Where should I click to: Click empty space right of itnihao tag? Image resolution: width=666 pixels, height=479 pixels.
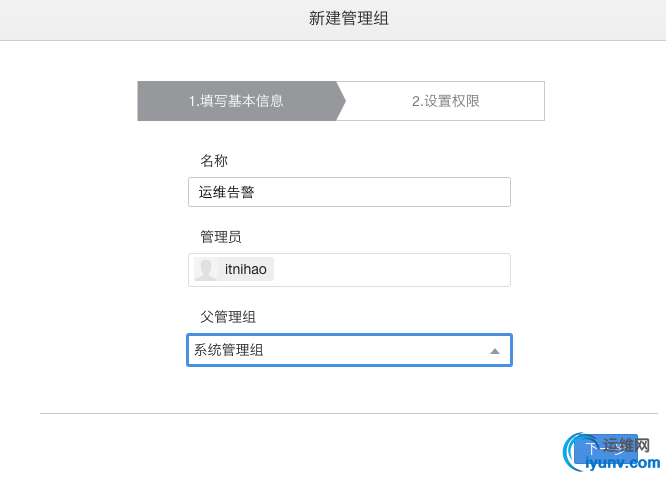pos(400,270)
